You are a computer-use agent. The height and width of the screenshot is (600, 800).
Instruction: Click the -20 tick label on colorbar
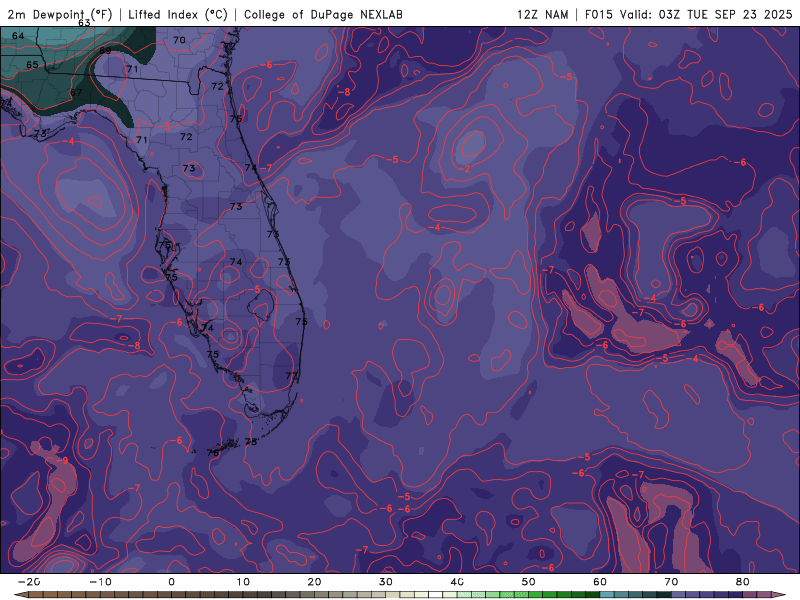29,582
